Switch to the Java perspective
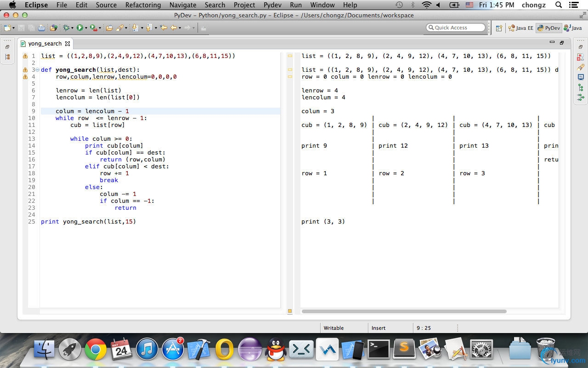This screenshot has height=368, width=588. [573, 28]
